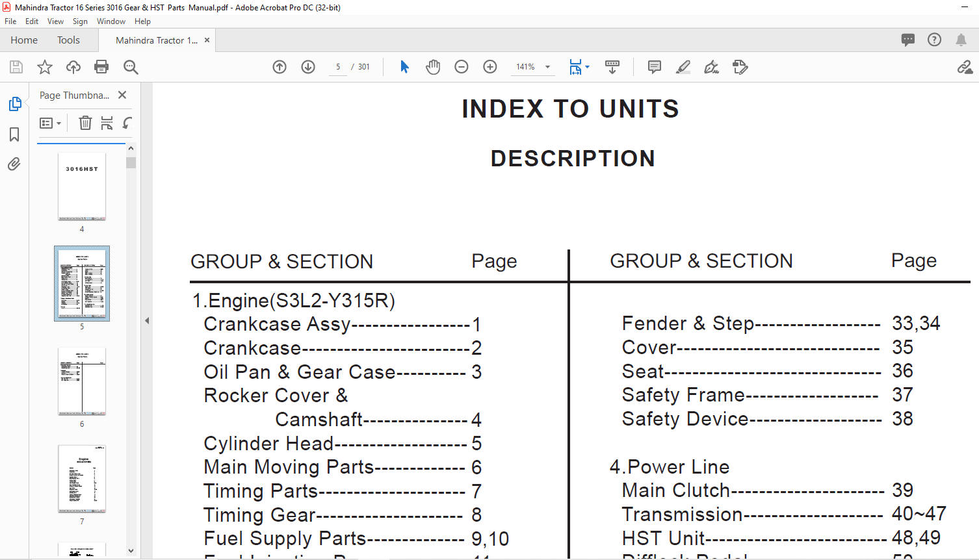Show Page Thumbnails panel icon
The width and height of the screenshot is (979, 560).
click(x=14, y=104)
